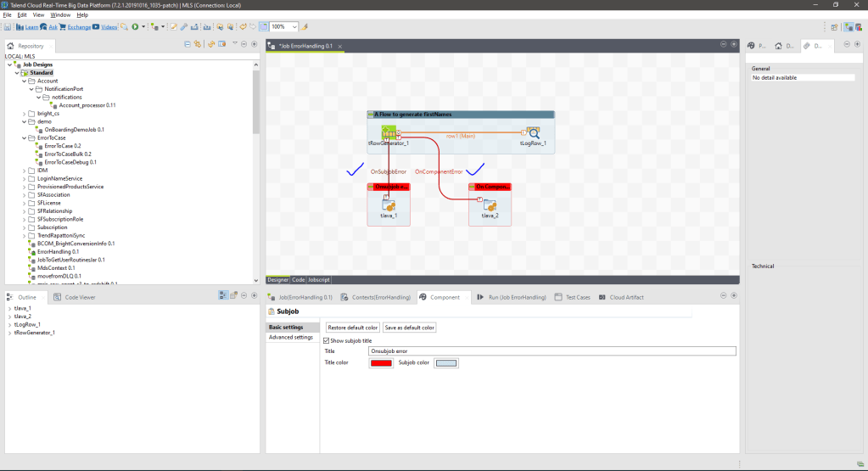Click Save as default color button
This screenshot has height=471, width=868.
point(409,328)
